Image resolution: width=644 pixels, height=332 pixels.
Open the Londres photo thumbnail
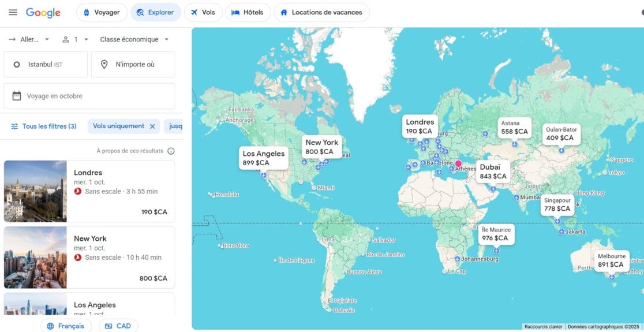35,191
